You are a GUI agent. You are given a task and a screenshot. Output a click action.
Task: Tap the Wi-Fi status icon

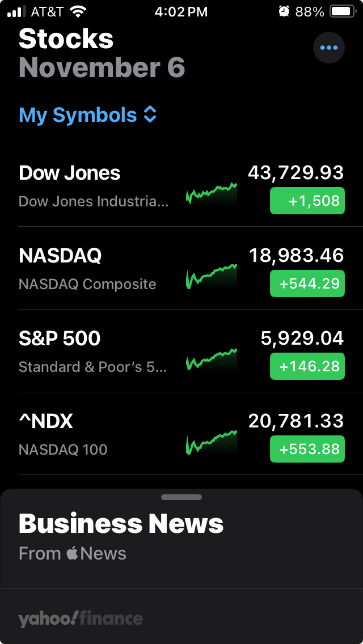coord(78,11)
